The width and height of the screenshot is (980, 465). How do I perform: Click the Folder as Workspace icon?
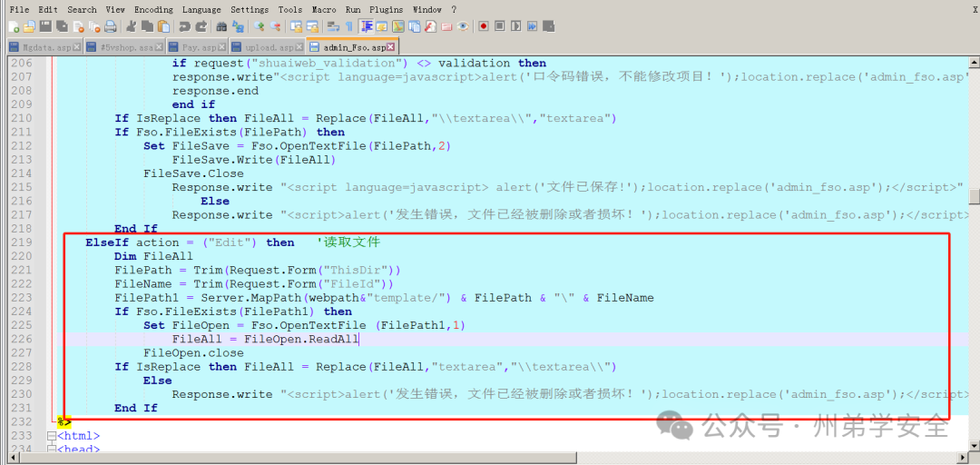coord(446,26)
